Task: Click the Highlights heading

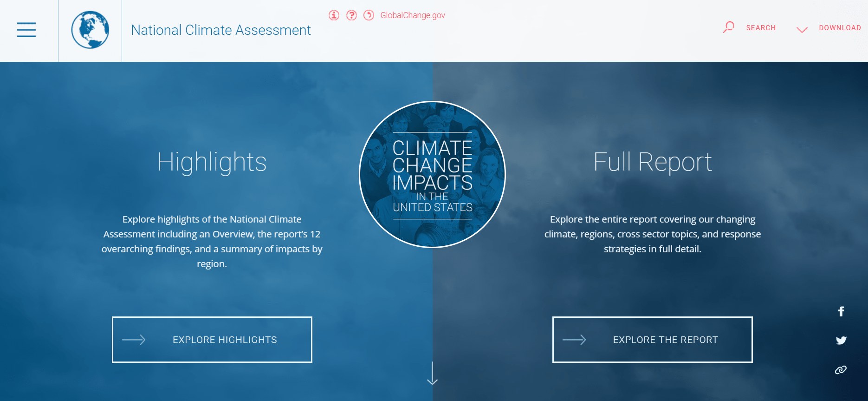Action: tap(212, 162)
